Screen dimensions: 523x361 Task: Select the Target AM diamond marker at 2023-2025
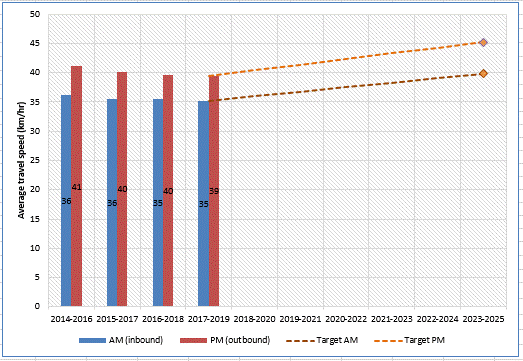(x=483, y=73)
